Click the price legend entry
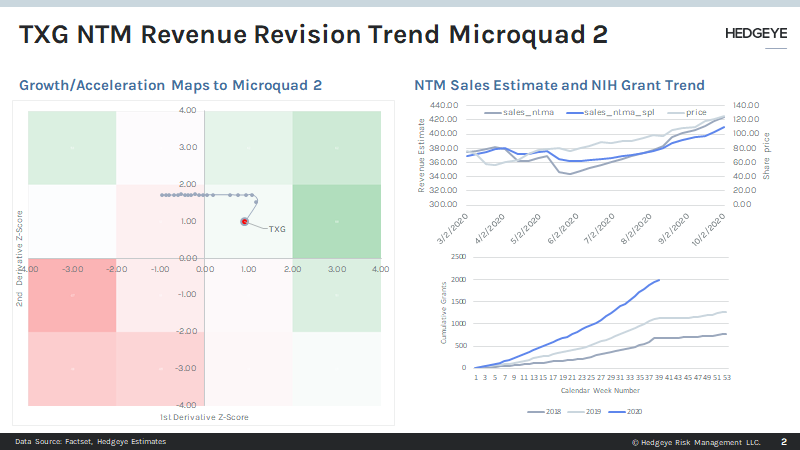 pos(687,112)
